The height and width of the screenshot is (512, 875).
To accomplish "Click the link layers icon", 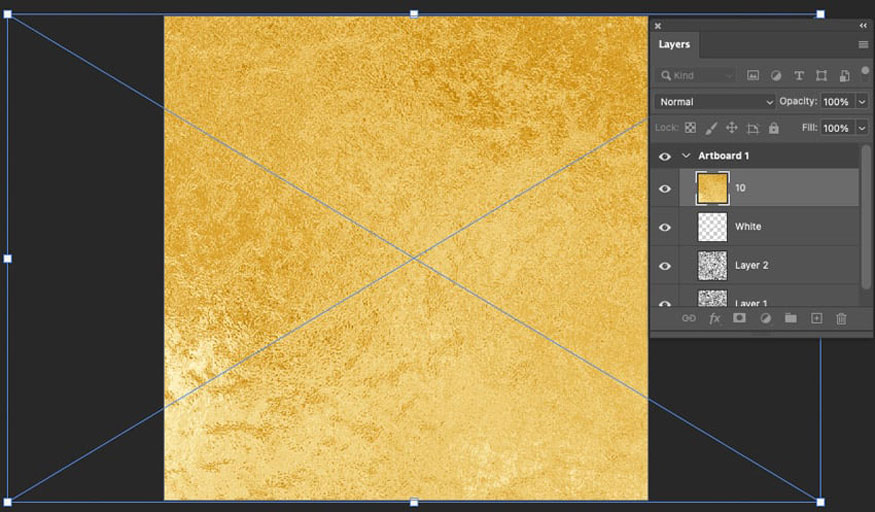I will tap(689, 318).
